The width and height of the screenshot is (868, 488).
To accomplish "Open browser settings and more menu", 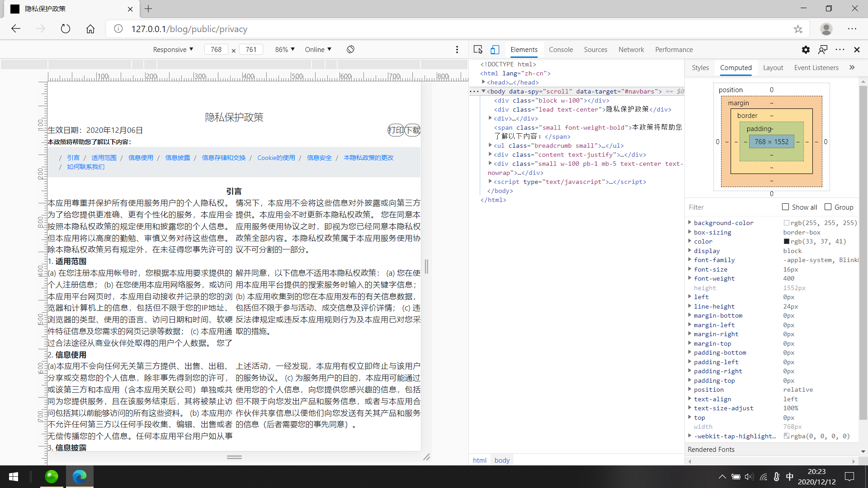I will click(x=852, y=29).
